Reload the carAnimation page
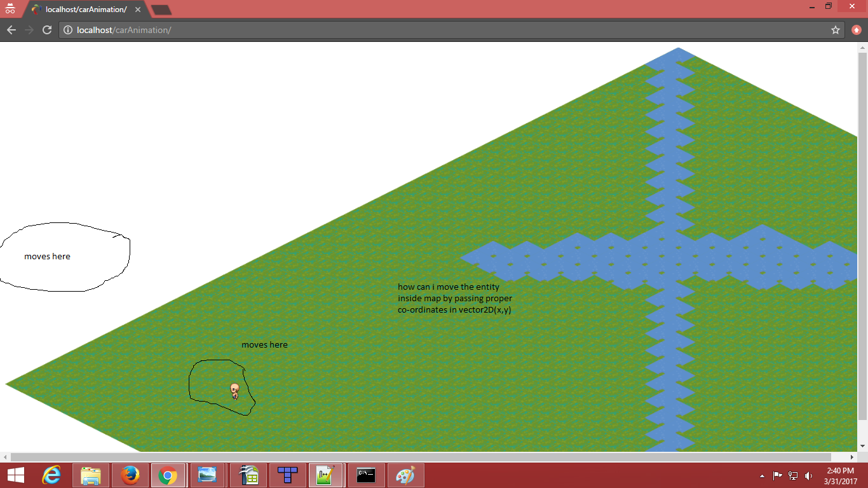The height and width of the screenshot is (488, 868). [46, 30]
